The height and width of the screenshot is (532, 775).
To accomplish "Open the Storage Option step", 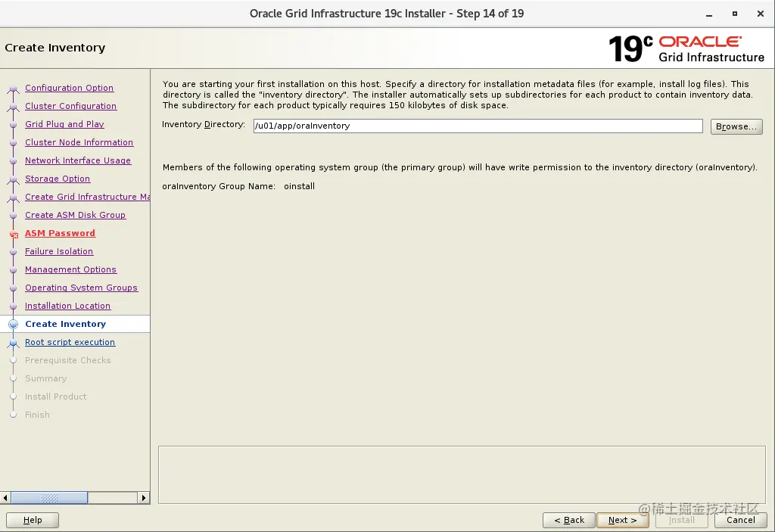I will (58, 179).
